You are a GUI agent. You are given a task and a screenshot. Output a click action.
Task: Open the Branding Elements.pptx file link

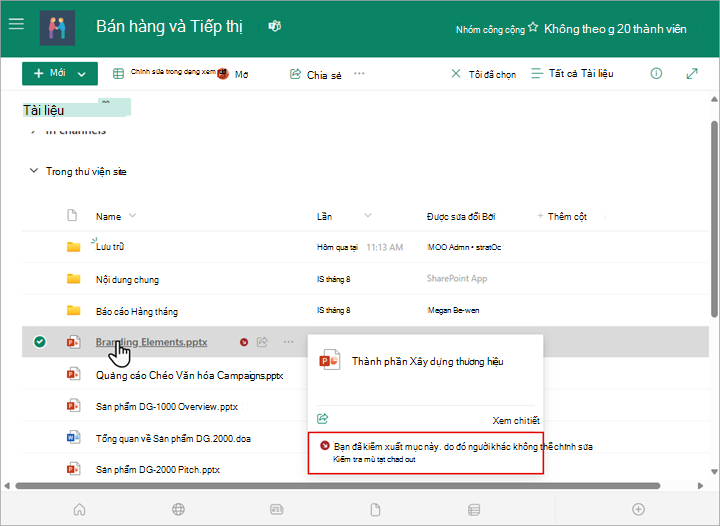coord(152,342)
